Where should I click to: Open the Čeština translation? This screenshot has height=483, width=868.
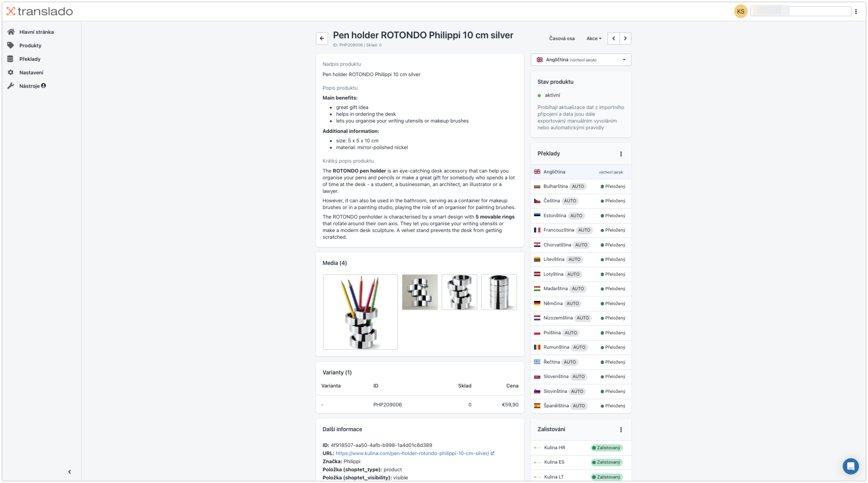[x=580, y=201]
